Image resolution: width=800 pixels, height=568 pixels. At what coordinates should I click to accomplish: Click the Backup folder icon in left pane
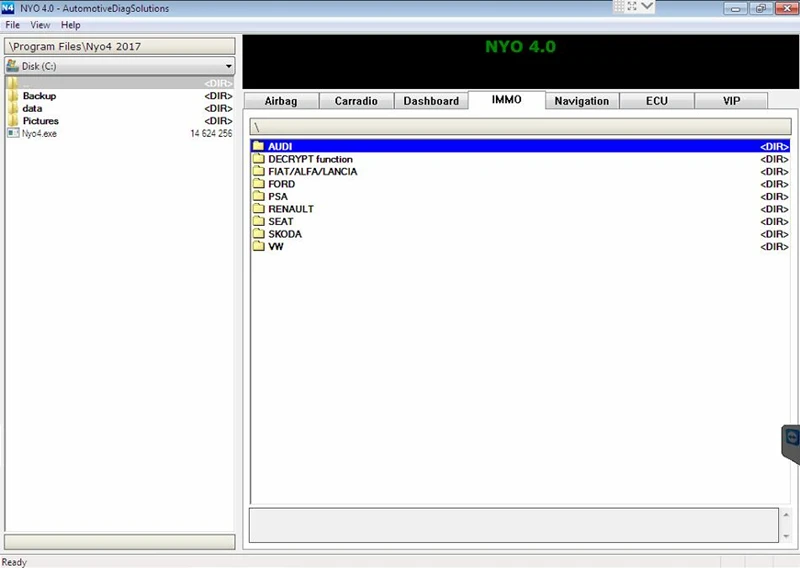[x=13, y=96]
